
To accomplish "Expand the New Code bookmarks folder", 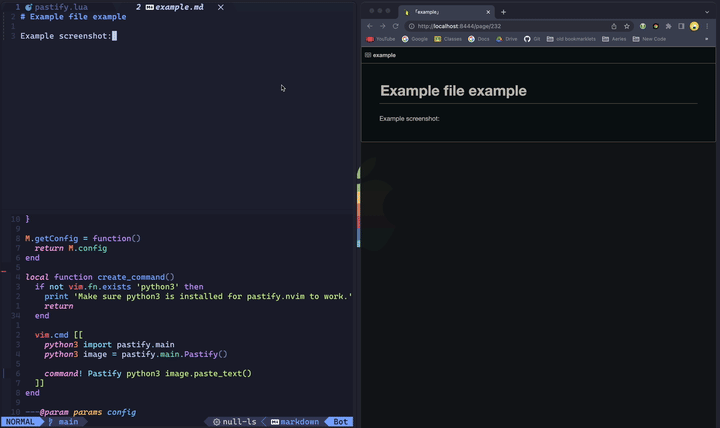I will [x=649, y=39].
